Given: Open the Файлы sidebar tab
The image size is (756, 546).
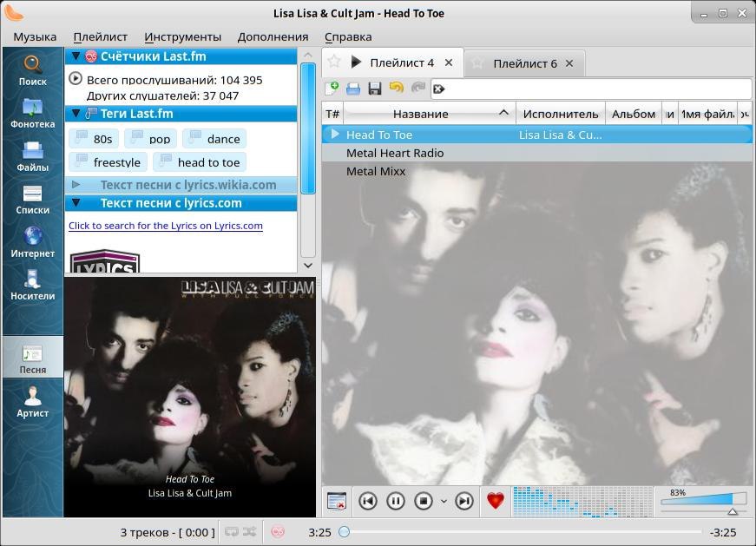Looking at the screenshot, I should coord(32,156).
